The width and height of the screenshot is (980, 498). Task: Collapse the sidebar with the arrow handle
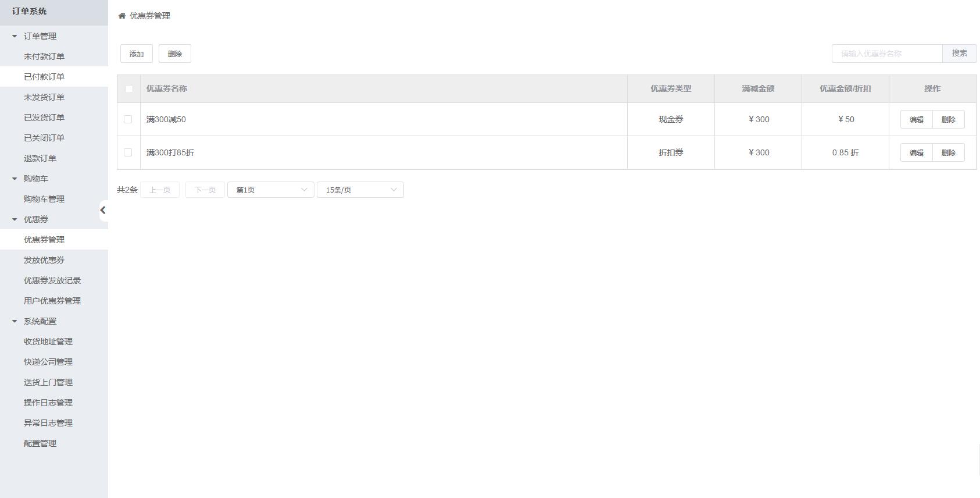pyautogui.click(x=103, y=210)
